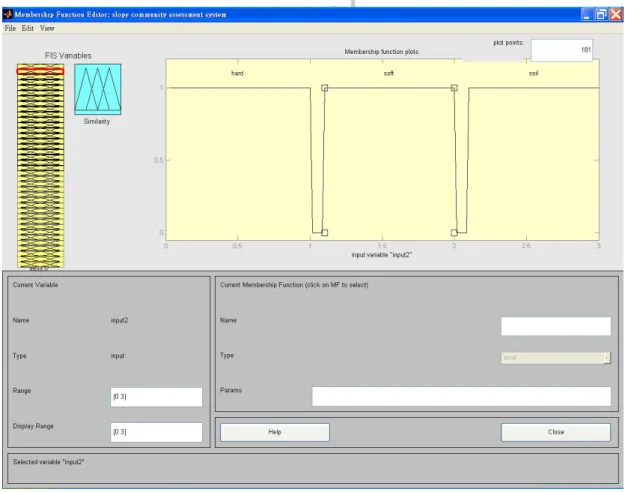The height and width of the screenshot is (492, 625).
Task: Click the Range input field
Action: tap(156, 397)
